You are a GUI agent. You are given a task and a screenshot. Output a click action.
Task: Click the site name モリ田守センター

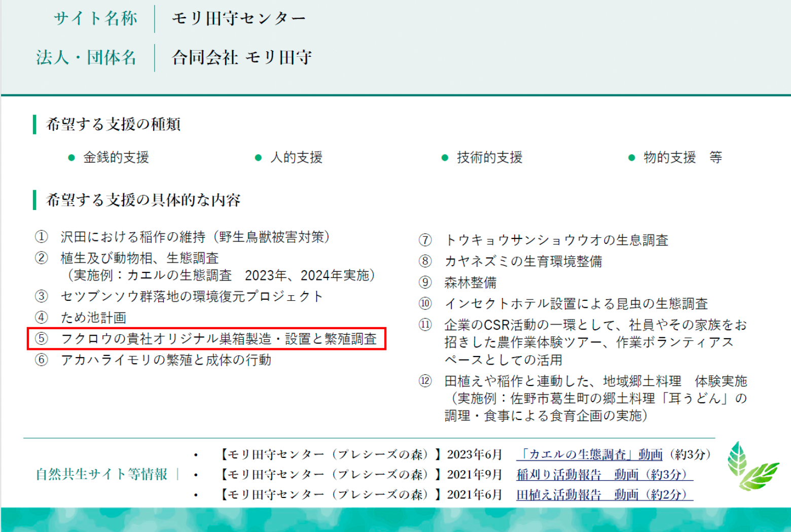(238, 19)
